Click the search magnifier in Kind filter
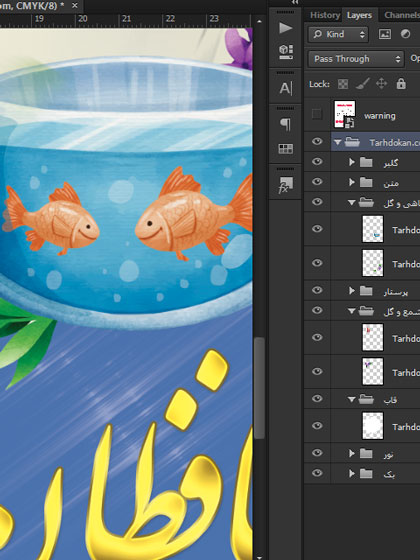 318,34
